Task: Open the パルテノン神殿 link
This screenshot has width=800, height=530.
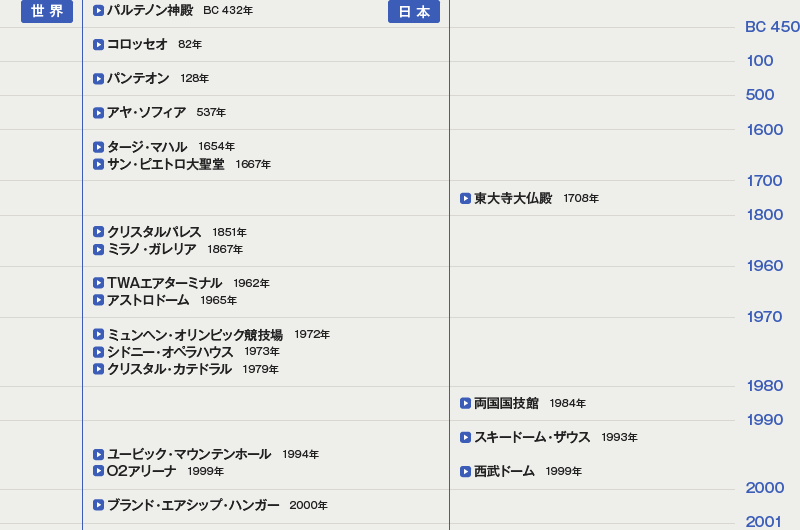Action: [x=150, y=10]
